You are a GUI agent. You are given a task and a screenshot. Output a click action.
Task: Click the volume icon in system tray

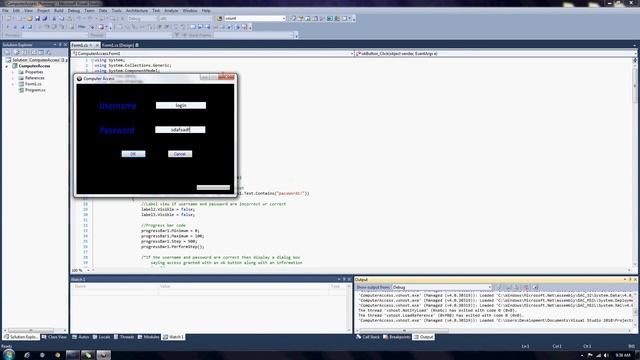pyautogui.click(x=606, y=355)
